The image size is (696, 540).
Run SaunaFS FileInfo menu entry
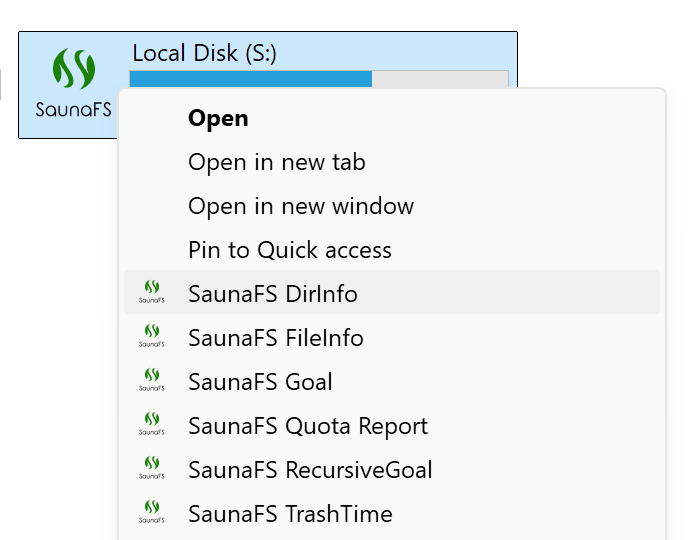pyautogui.click(x=392, y=338)
